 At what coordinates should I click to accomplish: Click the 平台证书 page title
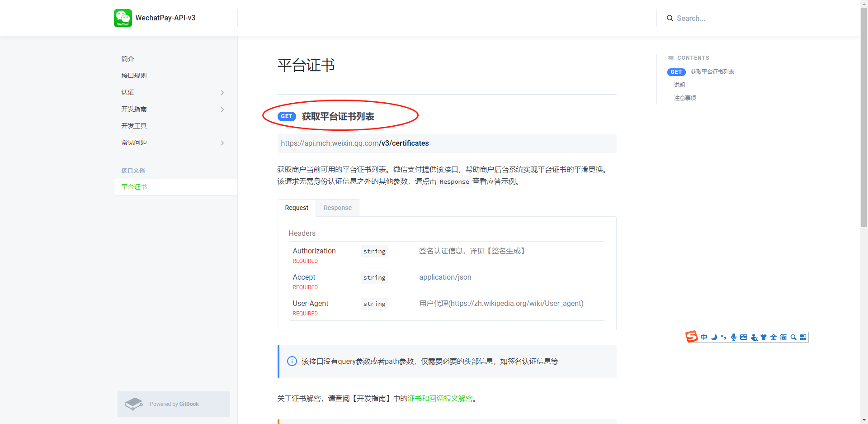[x=306, y=65]
